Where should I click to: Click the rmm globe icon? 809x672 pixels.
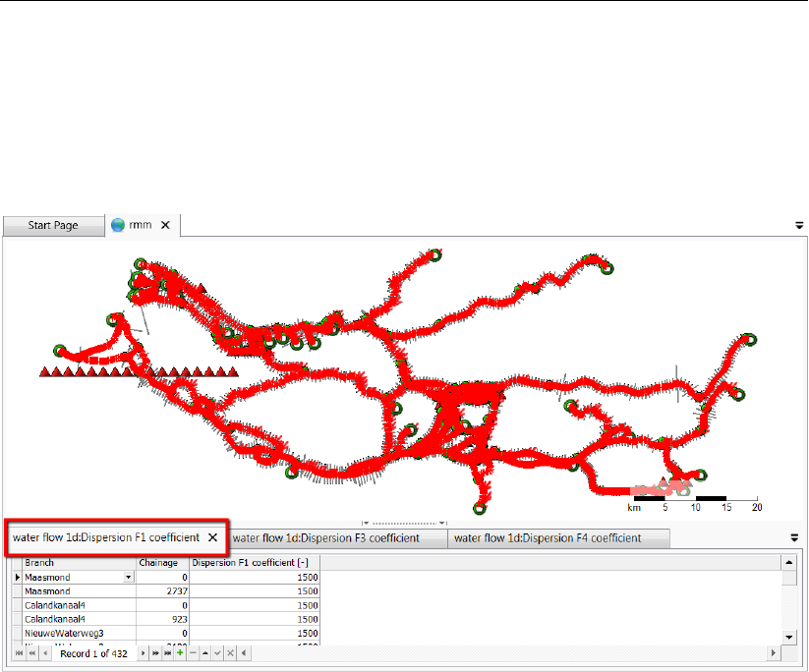(x=118, y=225)
